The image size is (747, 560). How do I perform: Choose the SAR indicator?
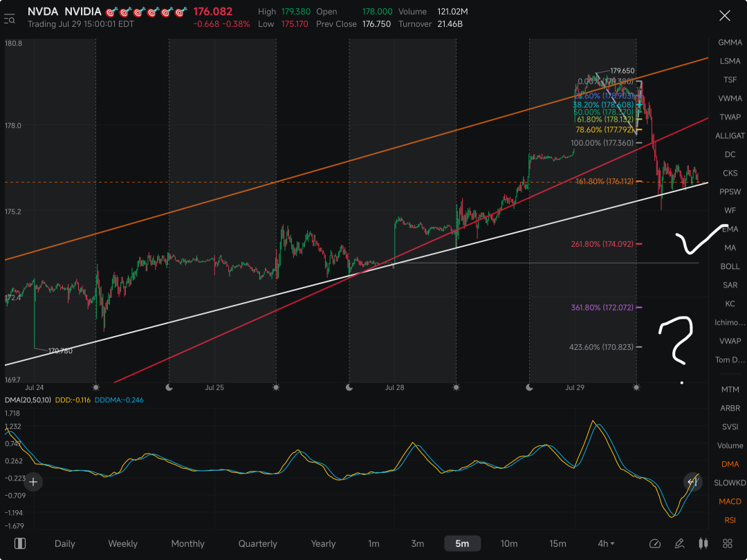tap(730, 286)
